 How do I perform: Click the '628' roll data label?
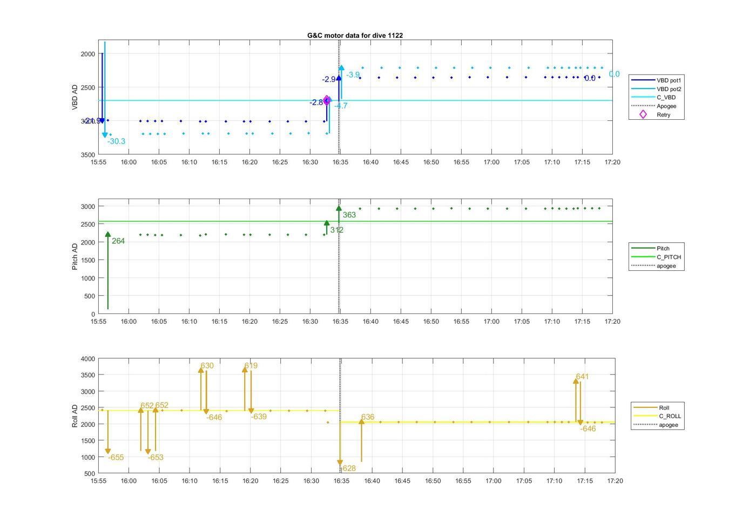tap(349, 468)
